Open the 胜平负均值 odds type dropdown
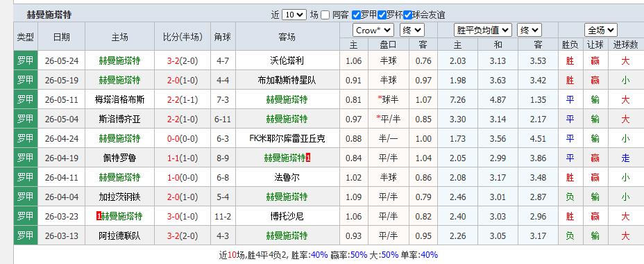644x264 pixels. coord(482,30)
